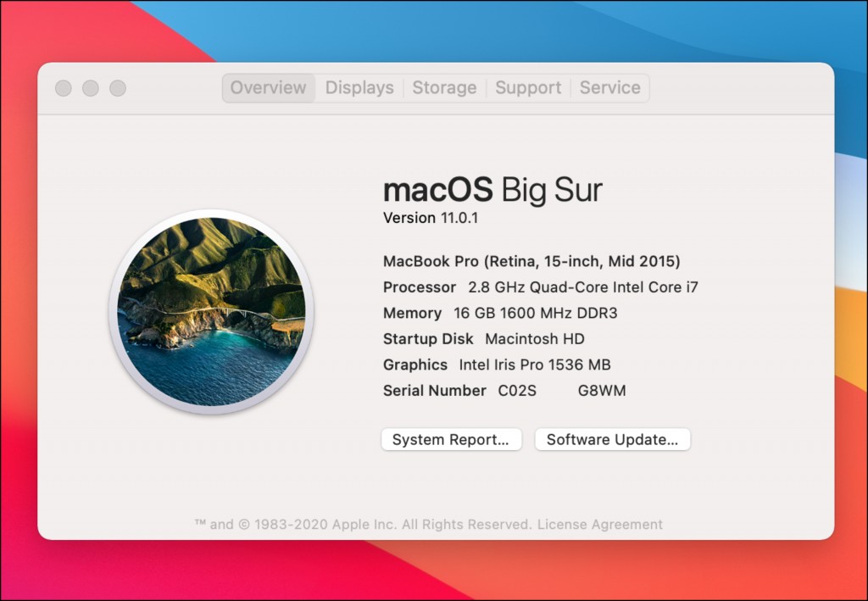Go to the Service tab
868x601 pixels.
610,88
